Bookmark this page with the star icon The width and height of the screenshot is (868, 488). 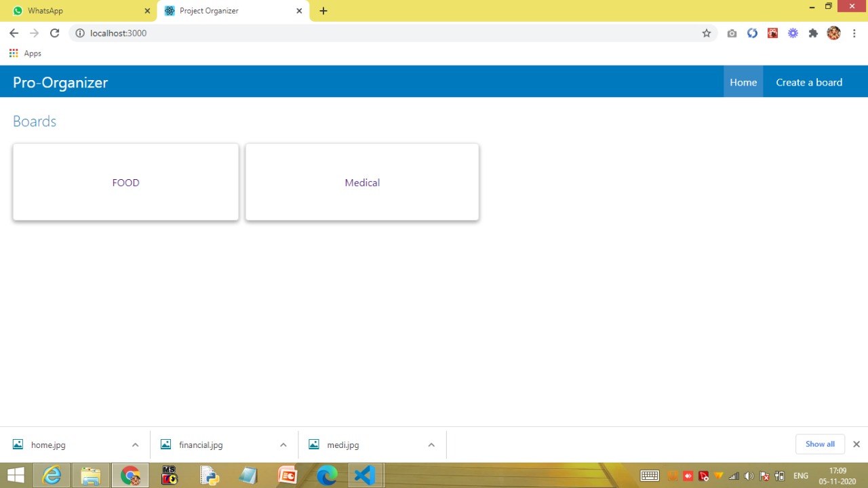(706, 33)
